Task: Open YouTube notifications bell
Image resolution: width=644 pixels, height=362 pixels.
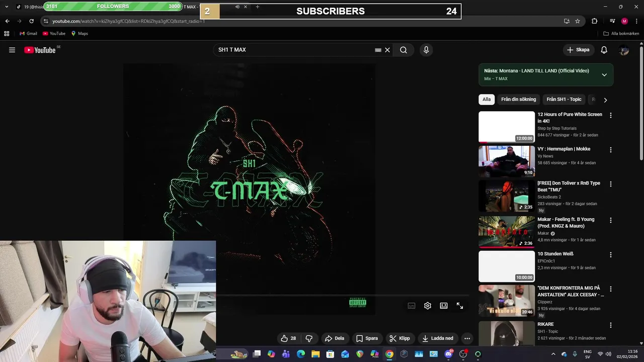Action: click(604, 50)
